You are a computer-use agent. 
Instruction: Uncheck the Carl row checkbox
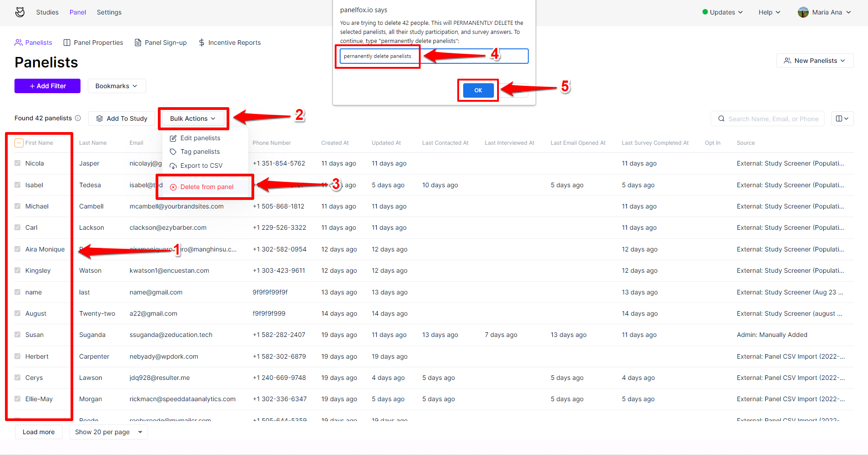(x=18, y=227)
